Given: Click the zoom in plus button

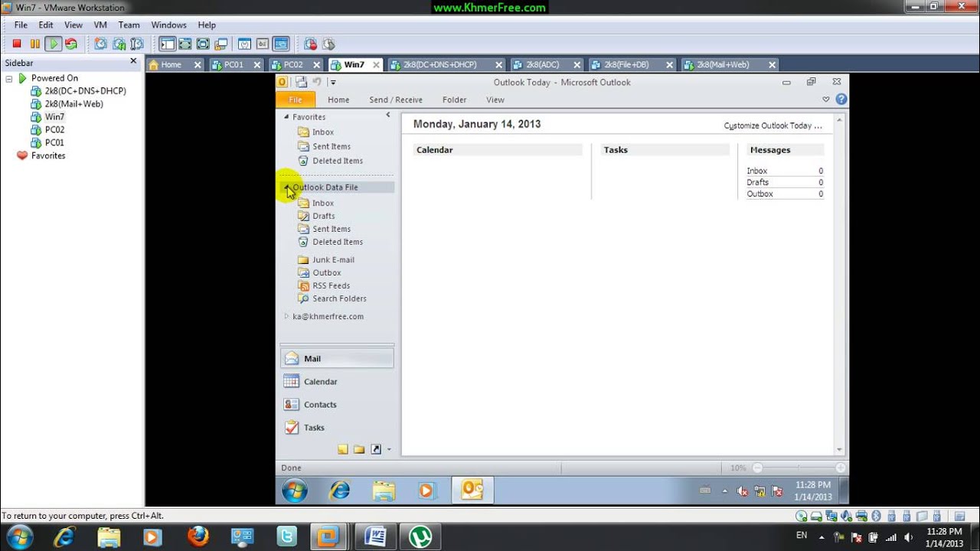Looking at the screenshot, I should pos(840,468).
